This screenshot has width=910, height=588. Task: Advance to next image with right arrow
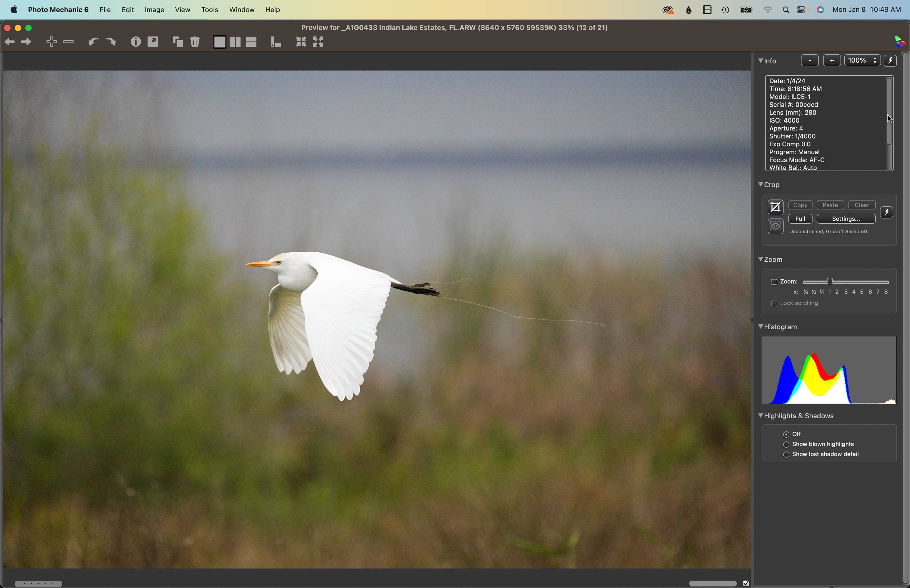click(x=26, y=42)
